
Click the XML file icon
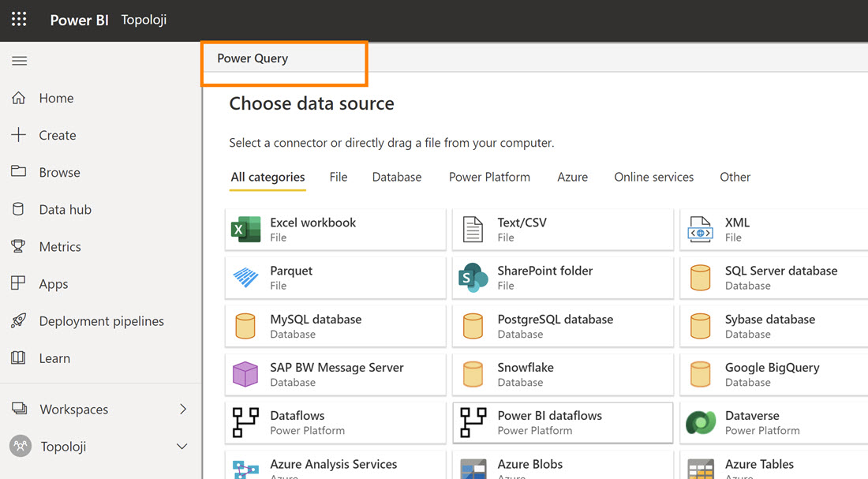pos(700,230)
